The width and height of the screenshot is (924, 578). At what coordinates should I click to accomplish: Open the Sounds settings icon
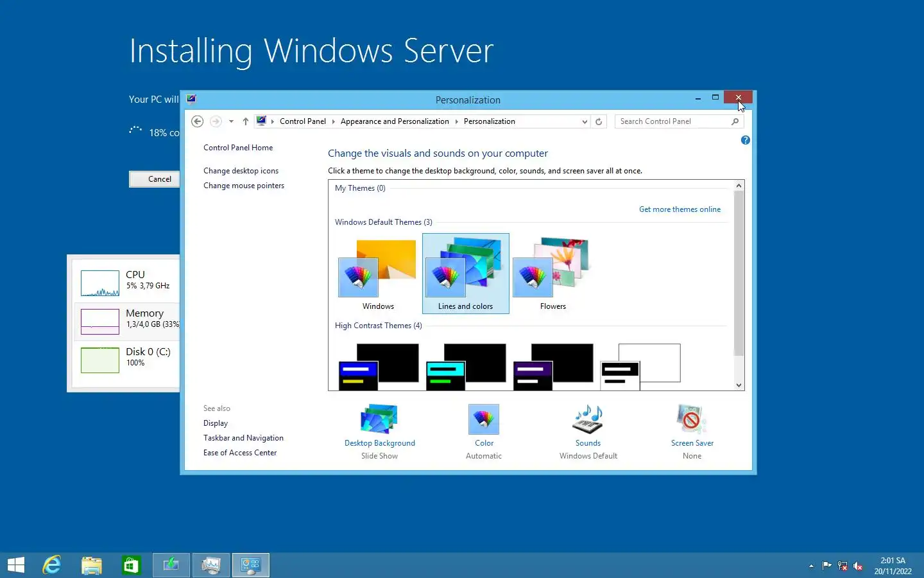588,419
